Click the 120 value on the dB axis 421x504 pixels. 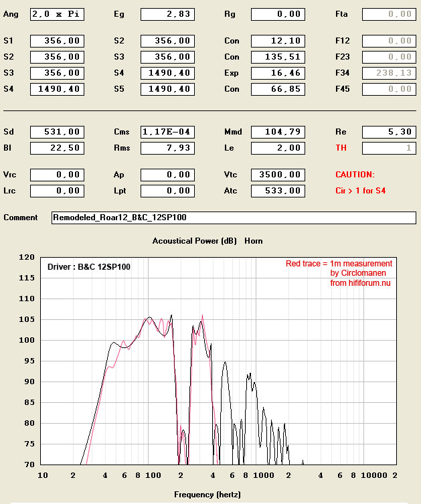pos(27,258)
